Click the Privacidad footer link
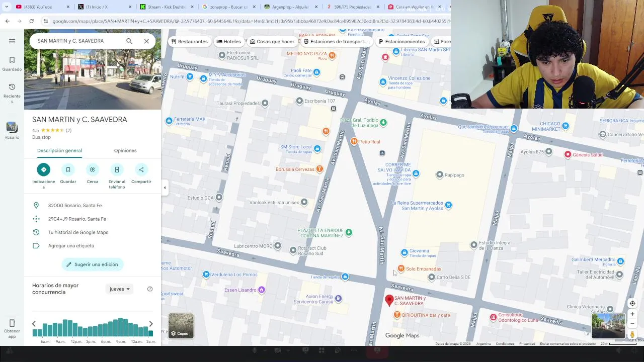 527,344
